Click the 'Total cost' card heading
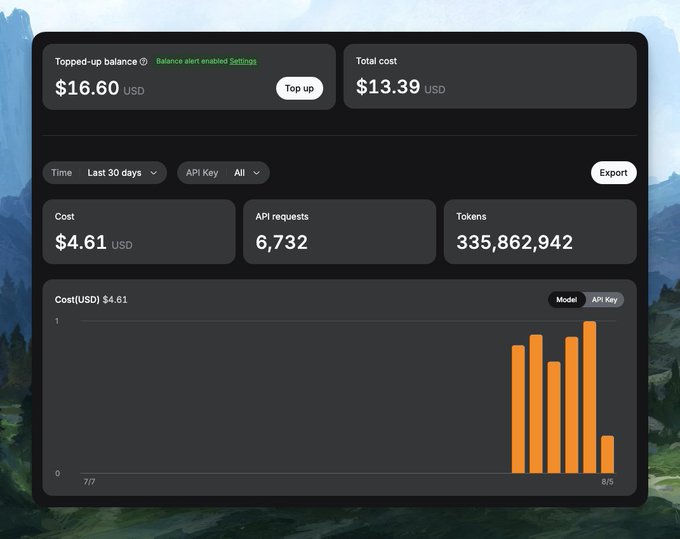 (x=376, y=61)
